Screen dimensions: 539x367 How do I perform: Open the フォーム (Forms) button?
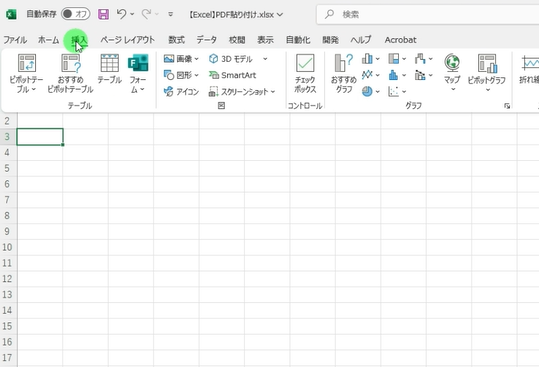pyautogui.click(x=138, y=73)
